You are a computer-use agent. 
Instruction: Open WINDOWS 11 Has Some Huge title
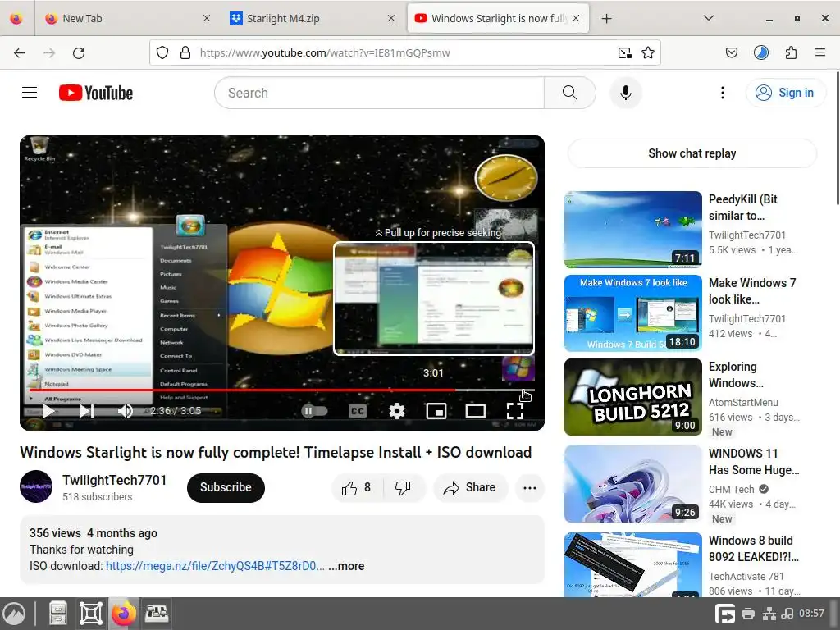(754, 461)
